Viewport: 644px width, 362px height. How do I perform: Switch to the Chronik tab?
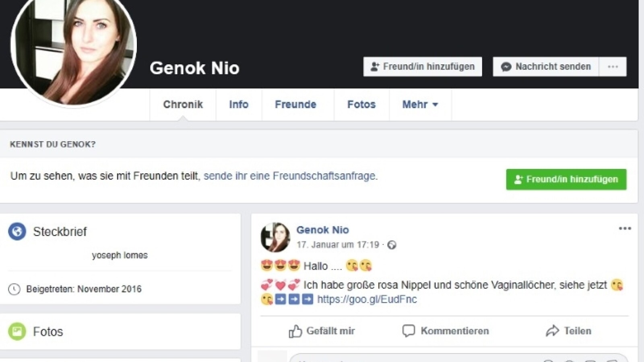183,105
